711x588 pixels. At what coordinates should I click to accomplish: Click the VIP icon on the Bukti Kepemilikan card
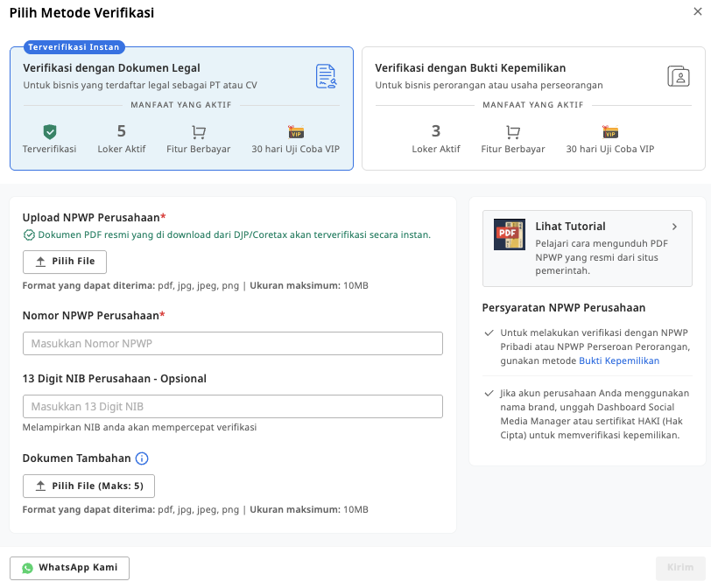[x=610, y=132]
